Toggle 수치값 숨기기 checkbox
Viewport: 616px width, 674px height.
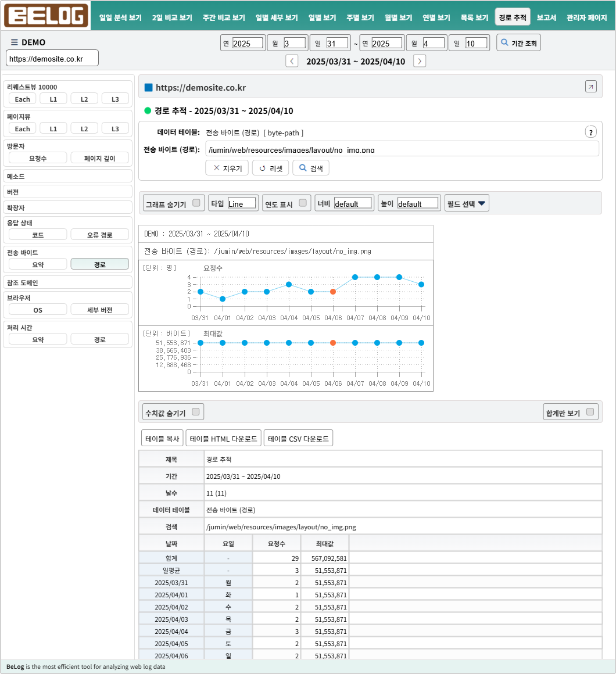(196, 412)
